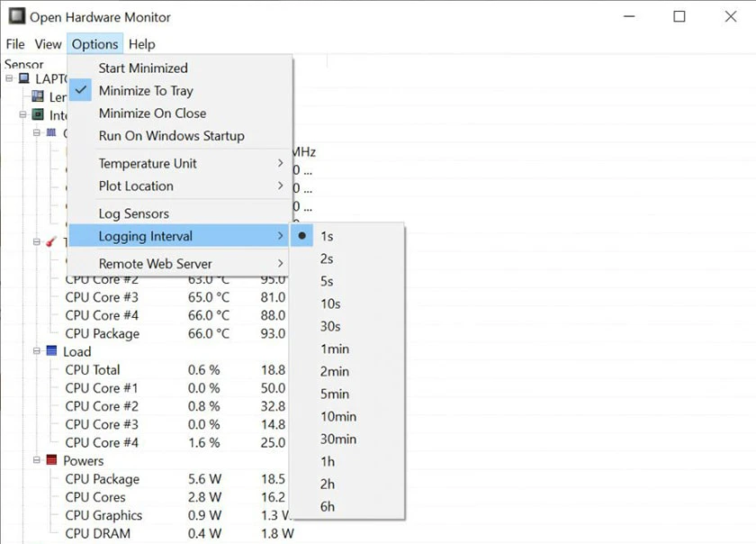
Task: Open the Temperature Unit submenu
Action: pyautogui.click(x=179, y=164)
